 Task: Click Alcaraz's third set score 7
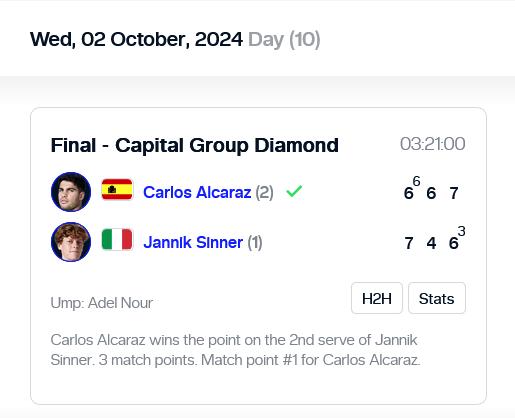tap(454, 193)
